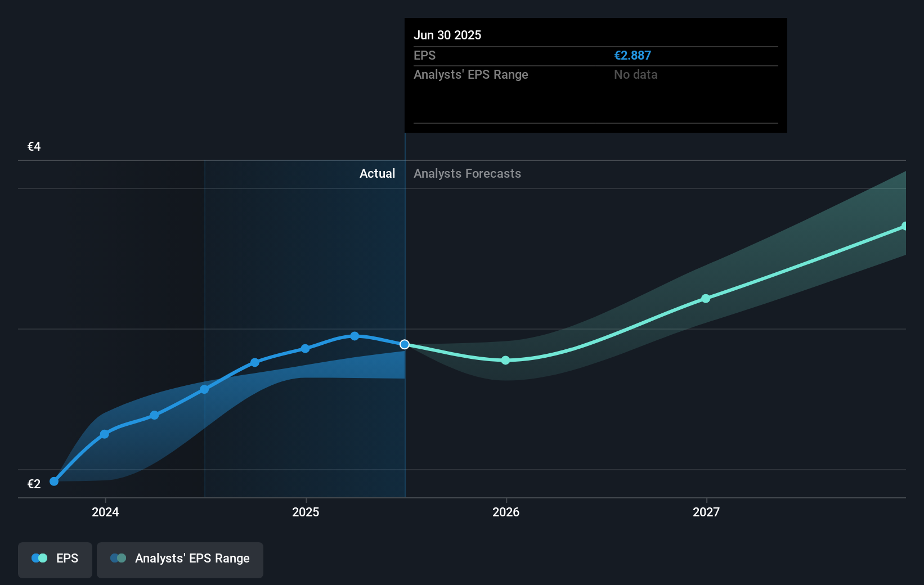924x585 pixels.
Task: Click the 2026 axis label
Action: pos(505,512)
